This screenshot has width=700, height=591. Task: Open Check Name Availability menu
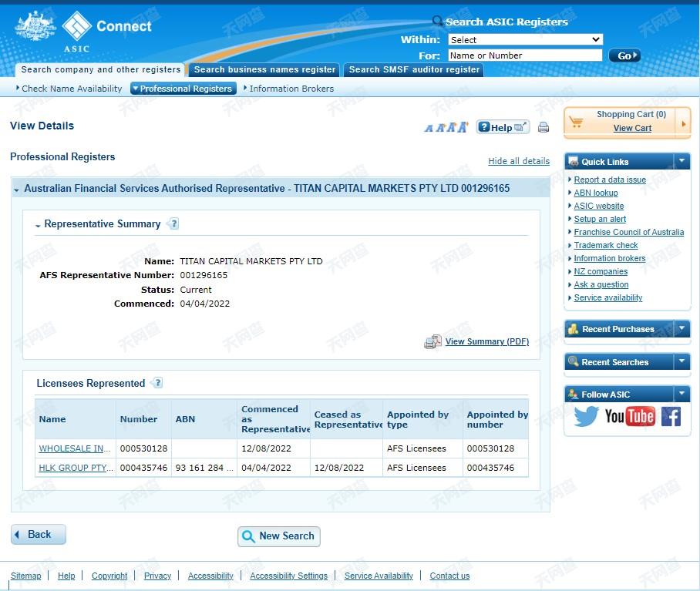72,89
